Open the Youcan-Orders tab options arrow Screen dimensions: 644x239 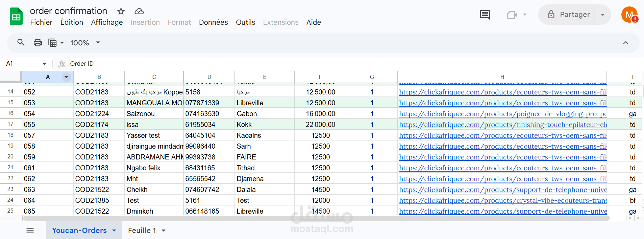[114, 231]
